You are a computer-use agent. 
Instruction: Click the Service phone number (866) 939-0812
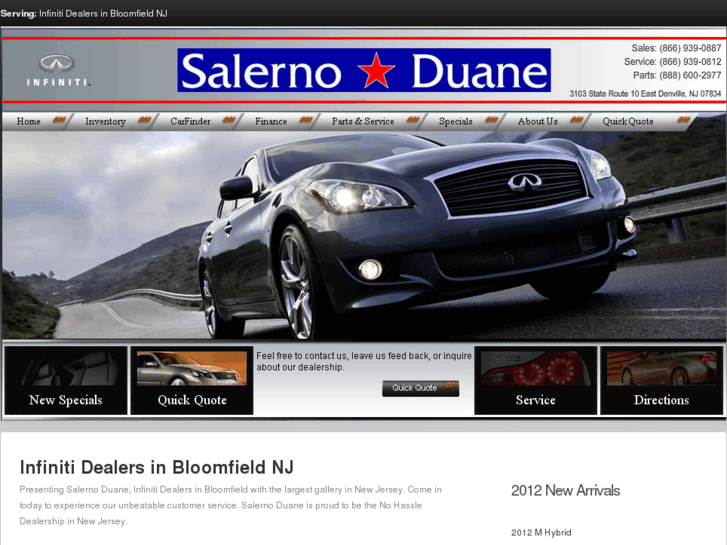tap(690, 62)
